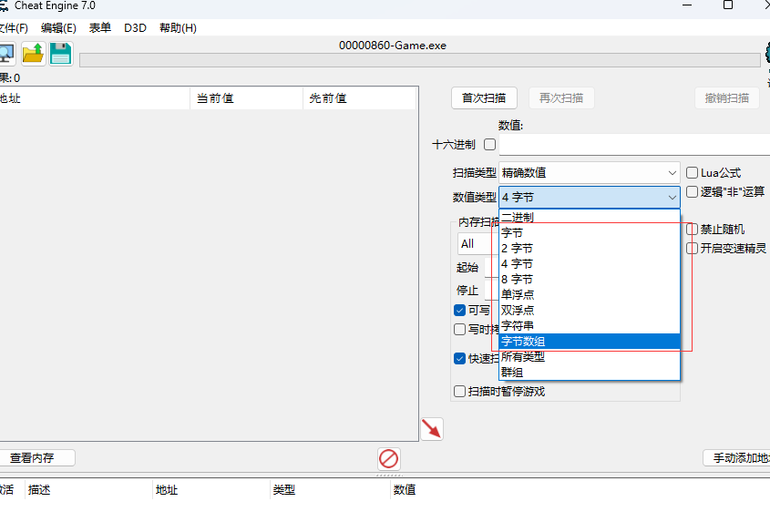
Task: Enable the 开启变速精灵 checkbox
Action: (x=692, y=249)
